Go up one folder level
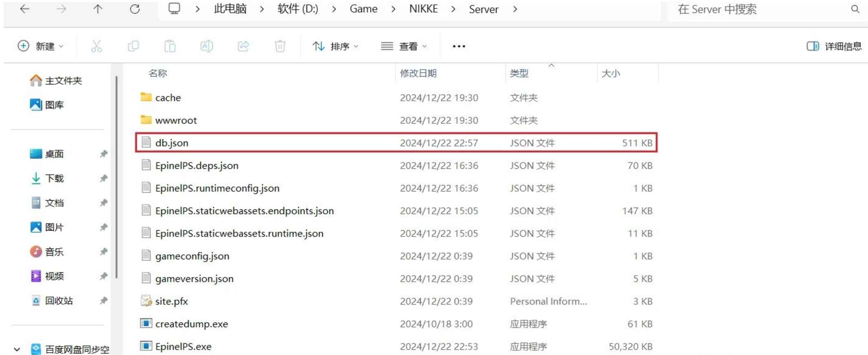868x355 pixels. point(98,9)
